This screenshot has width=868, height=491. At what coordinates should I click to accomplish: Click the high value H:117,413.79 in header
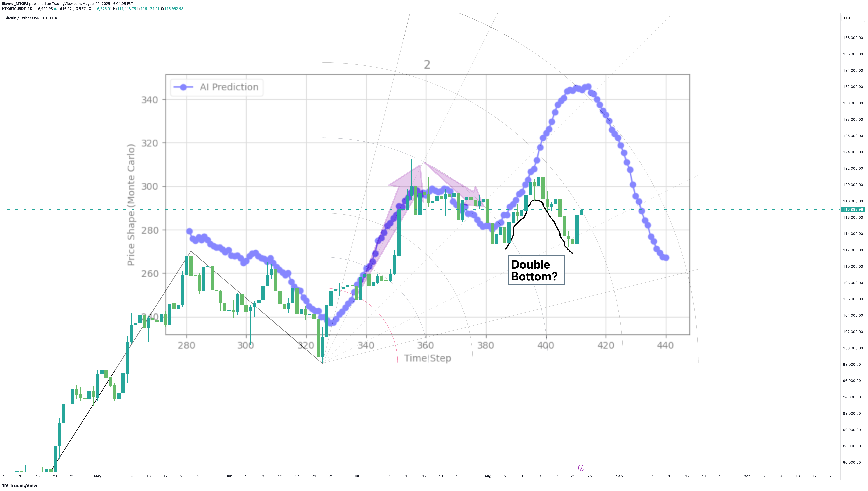tap(124, 9)
